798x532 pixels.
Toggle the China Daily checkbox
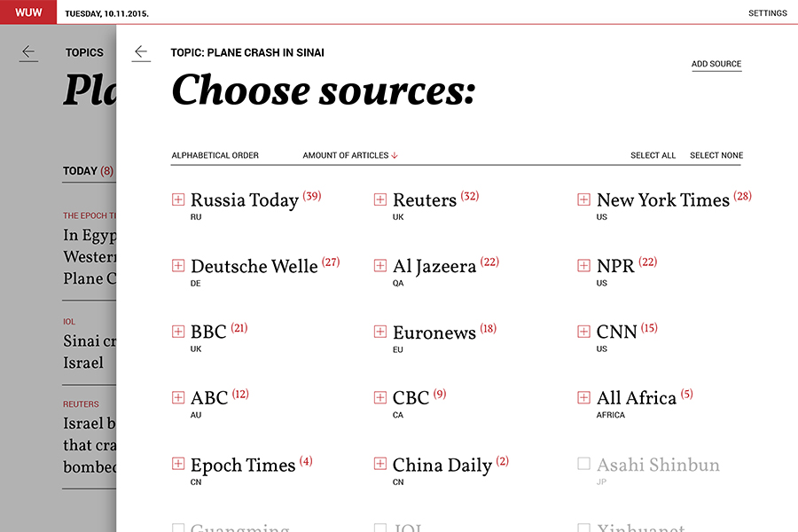379,464
